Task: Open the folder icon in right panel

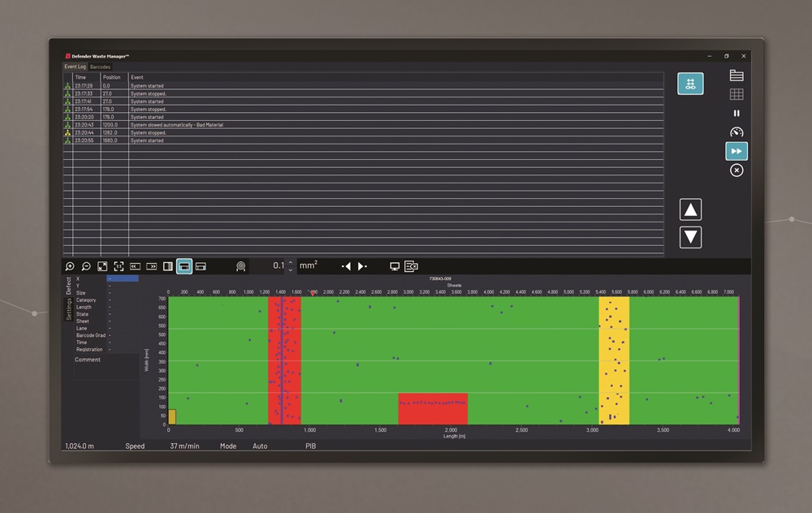Action: click(736, 75)
